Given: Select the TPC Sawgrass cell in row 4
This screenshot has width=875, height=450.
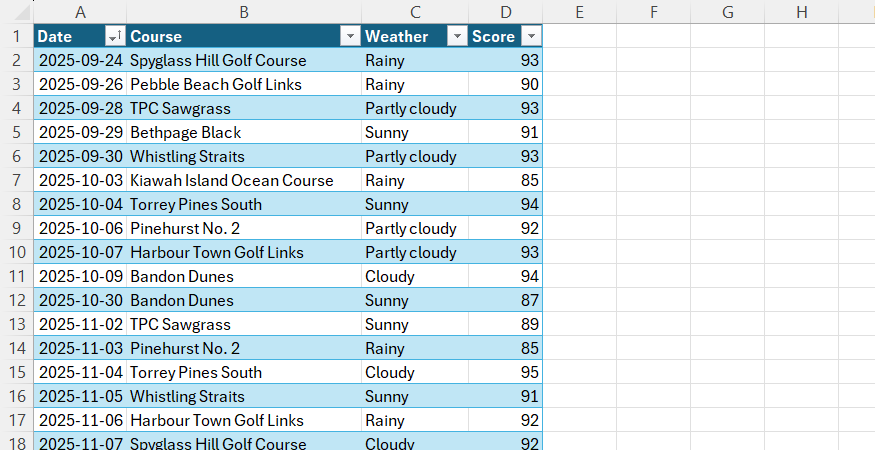Looking at the screenshot, I should (244, 108).
